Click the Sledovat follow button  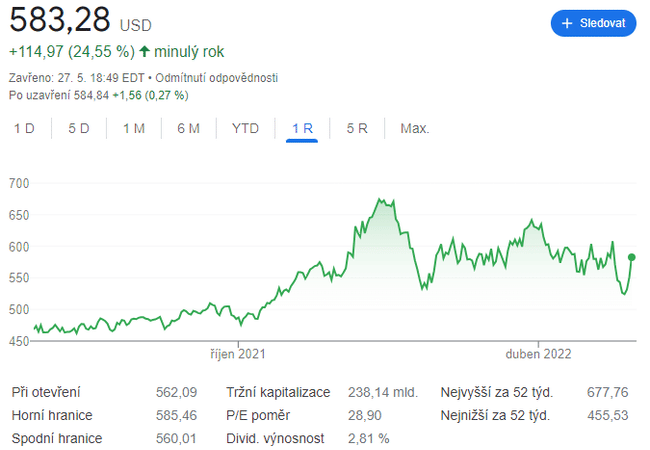click(x=593, y=23)
